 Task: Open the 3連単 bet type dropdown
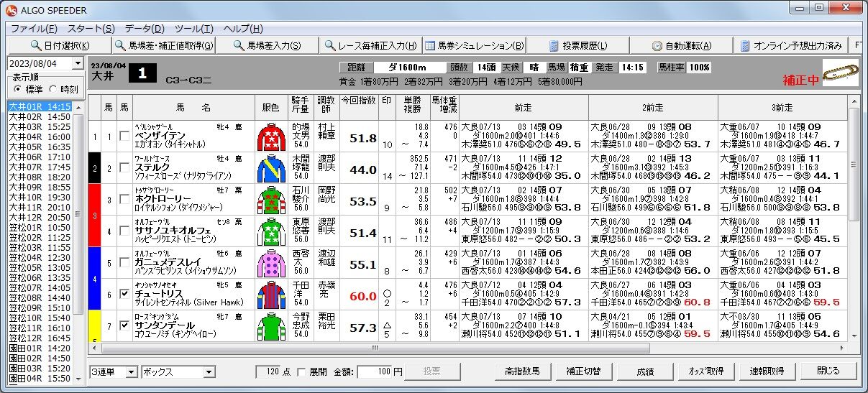click(x=130, y=372)
